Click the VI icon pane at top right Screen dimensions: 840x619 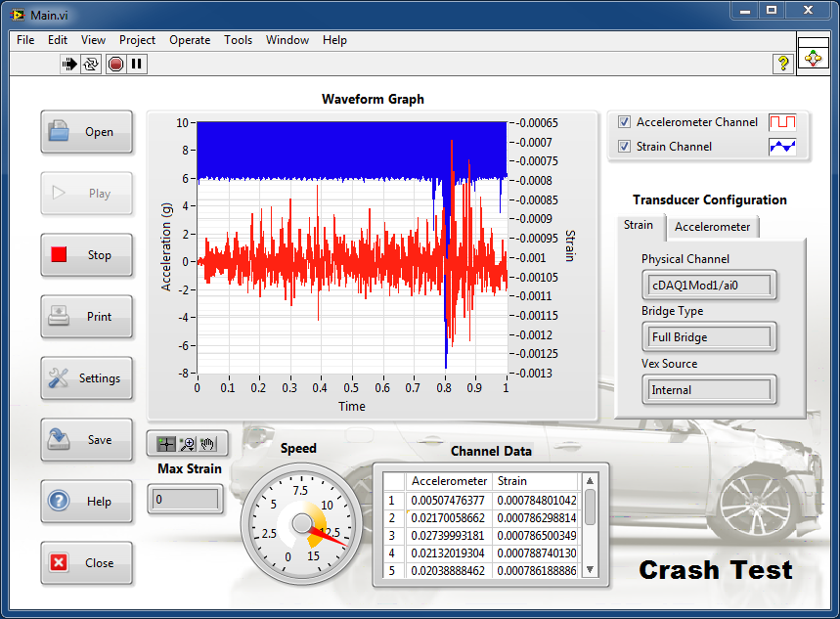(x=812, y=59)
